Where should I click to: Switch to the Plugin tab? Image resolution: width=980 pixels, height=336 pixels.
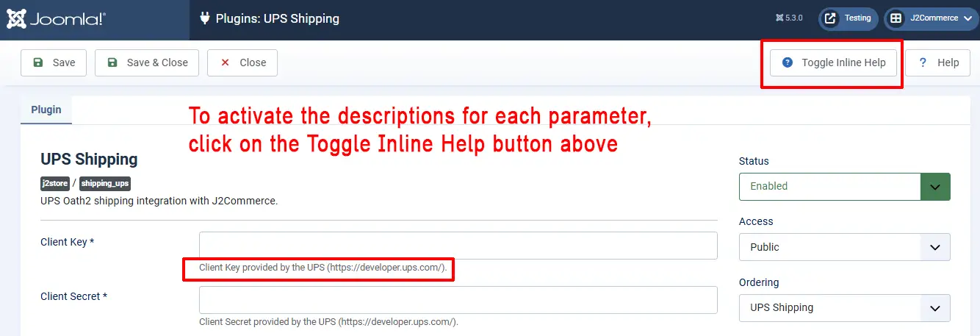point(46,110)
